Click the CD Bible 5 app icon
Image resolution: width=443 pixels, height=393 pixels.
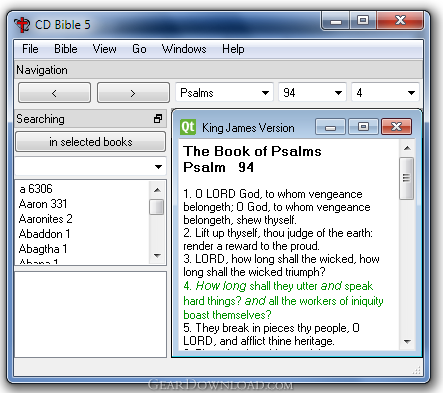(x=22, y=25)
